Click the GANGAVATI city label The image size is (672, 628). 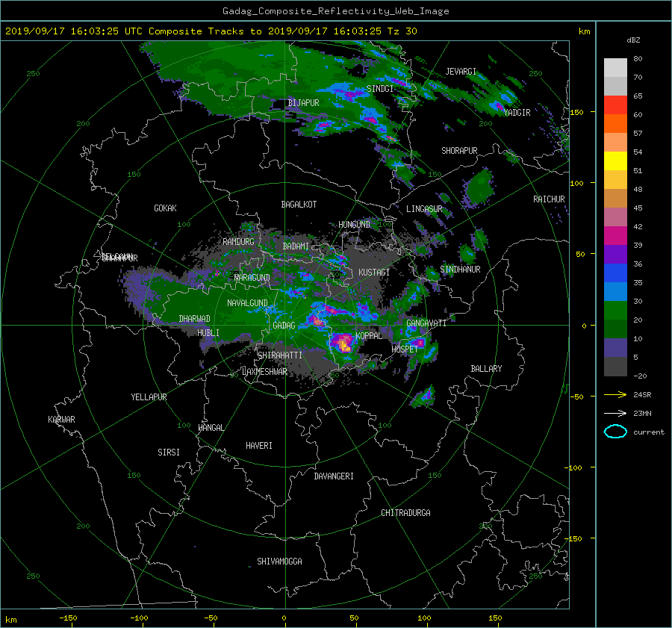pyautogui.click(x=426, y=323)
